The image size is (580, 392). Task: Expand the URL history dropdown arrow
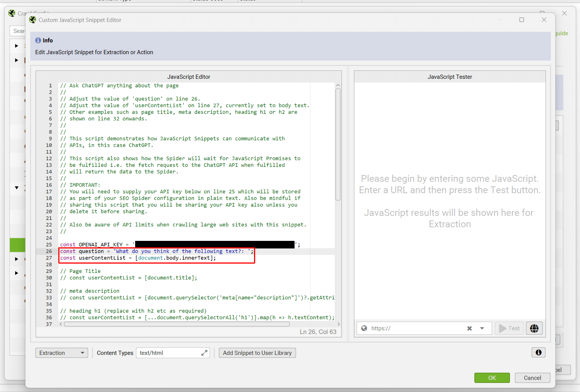pyautogui.click(x=482, y=328)
